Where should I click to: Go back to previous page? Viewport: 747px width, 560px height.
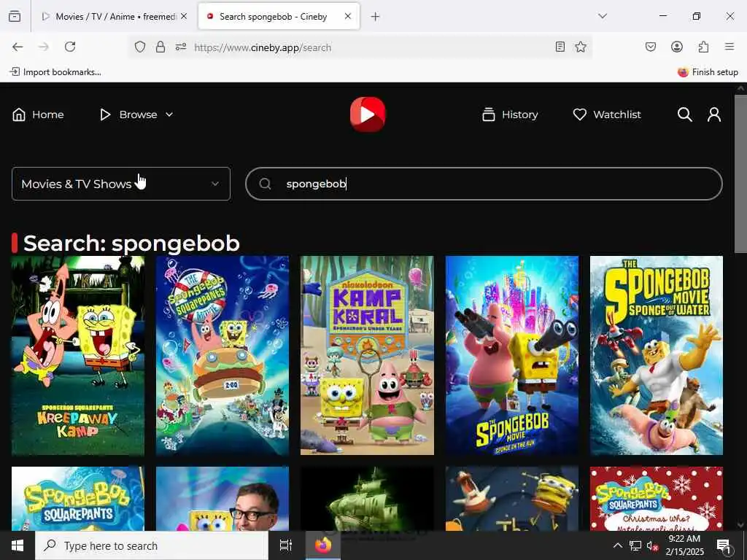point(18,47)
